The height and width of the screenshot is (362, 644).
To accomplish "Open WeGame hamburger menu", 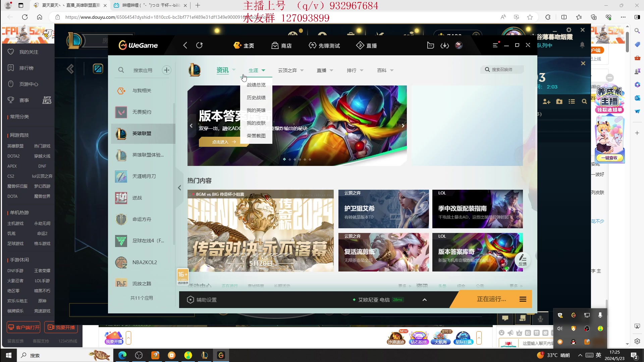I will 495,45.
